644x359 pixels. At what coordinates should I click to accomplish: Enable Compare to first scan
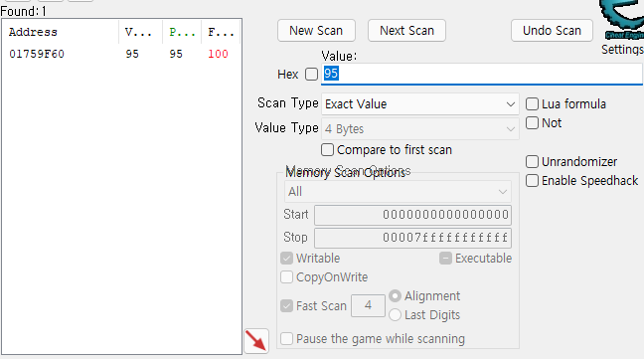point(327,150)
